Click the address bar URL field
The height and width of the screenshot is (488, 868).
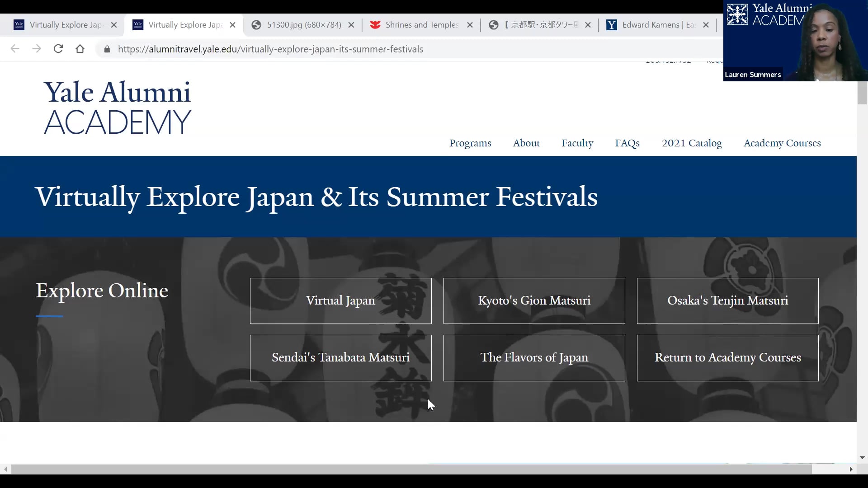coord(271,49)
